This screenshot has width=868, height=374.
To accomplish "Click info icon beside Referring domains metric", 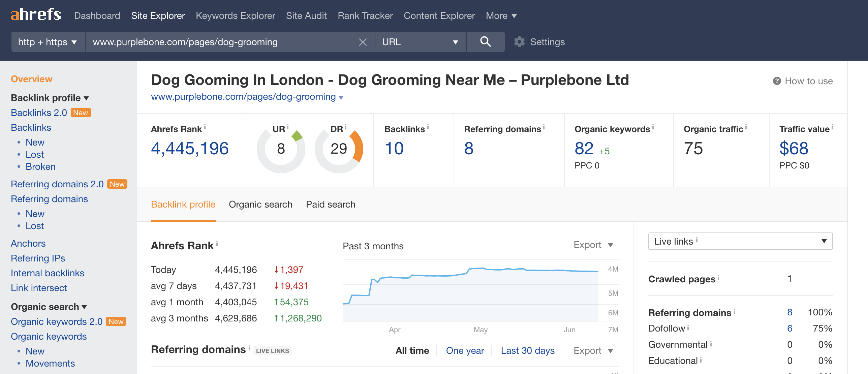I will (544, 127).
